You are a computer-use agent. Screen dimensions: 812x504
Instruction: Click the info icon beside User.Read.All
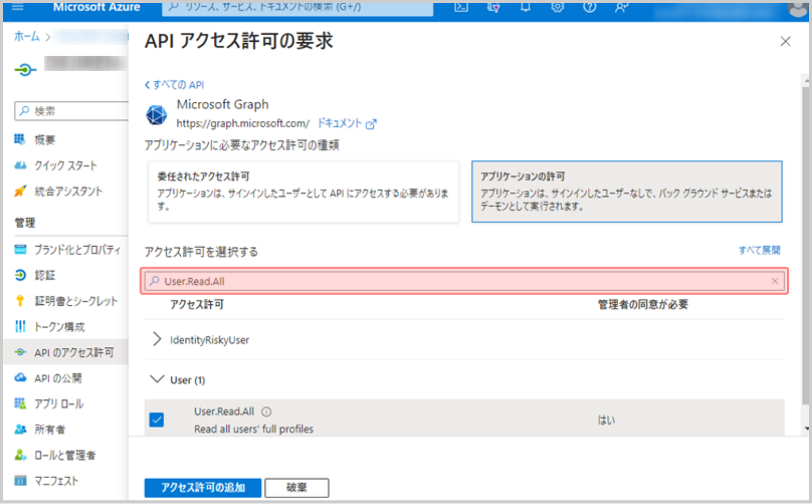click(x=267, y=412)
